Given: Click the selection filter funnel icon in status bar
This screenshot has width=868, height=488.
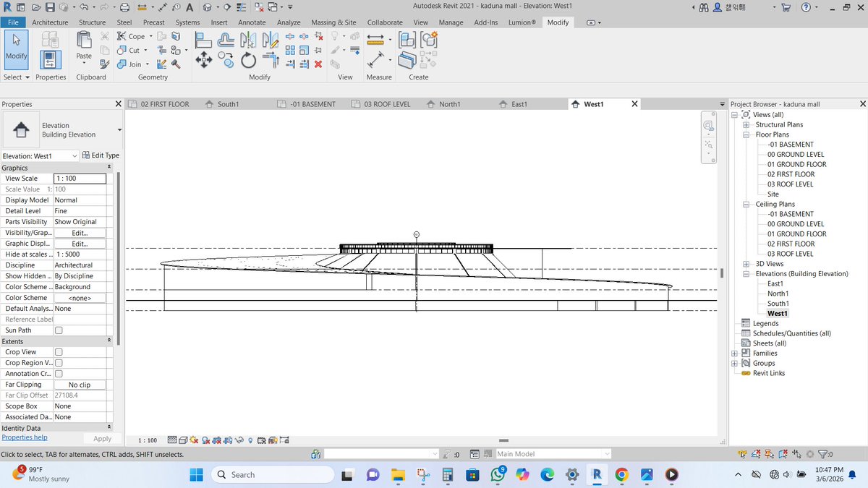Looking at the screenshot, I should pos(823,454).
